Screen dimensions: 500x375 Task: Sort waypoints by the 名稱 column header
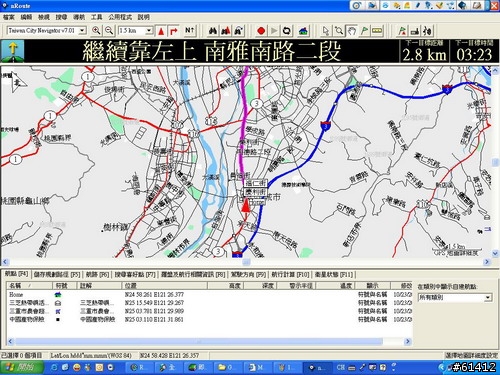[x=30, y=286]
